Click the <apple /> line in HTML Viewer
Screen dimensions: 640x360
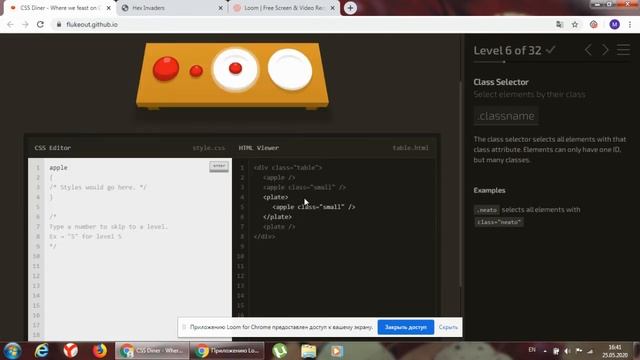pyautogui.click(x=279, y=178)
